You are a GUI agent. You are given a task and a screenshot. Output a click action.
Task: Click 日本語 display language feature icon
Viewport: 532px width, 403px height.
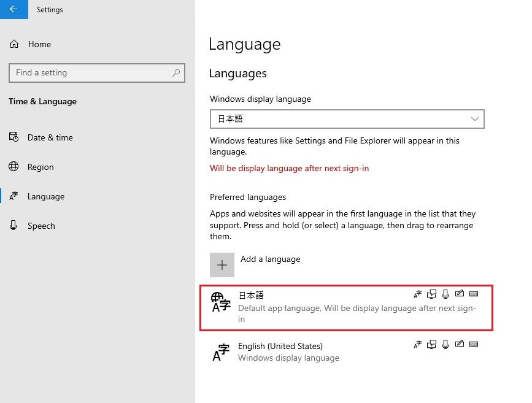click(x=417, y=294)
